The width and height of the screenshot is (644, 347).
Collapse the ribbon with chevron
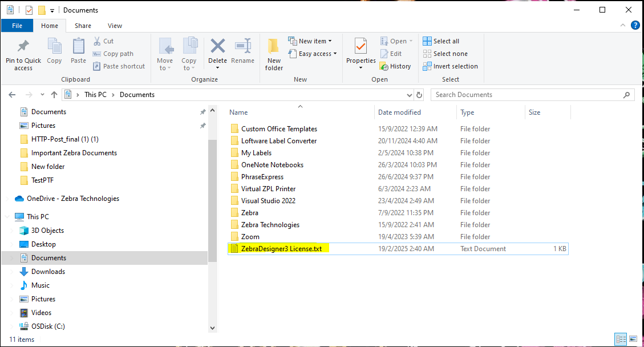pos(623,26)
